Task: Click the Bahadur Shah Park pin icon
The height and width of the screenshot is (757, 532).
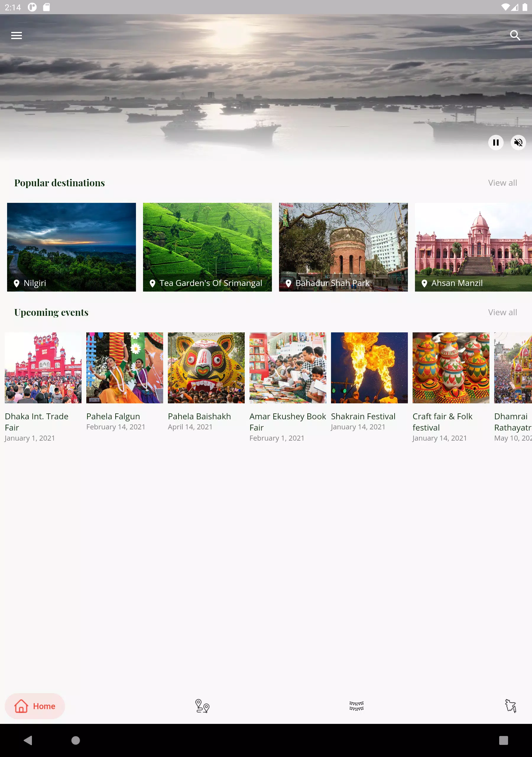Action: point(288,283)
